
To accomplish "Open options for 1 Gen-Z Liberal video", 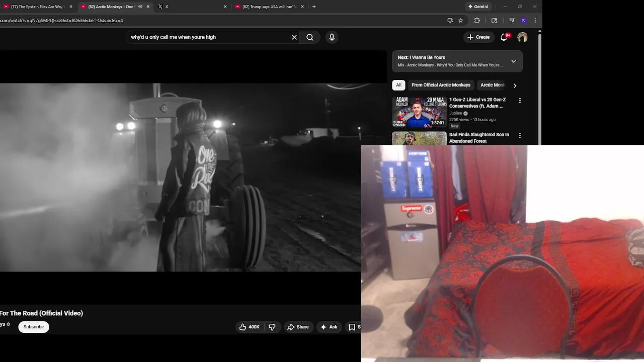I will (x=520, y=101).
